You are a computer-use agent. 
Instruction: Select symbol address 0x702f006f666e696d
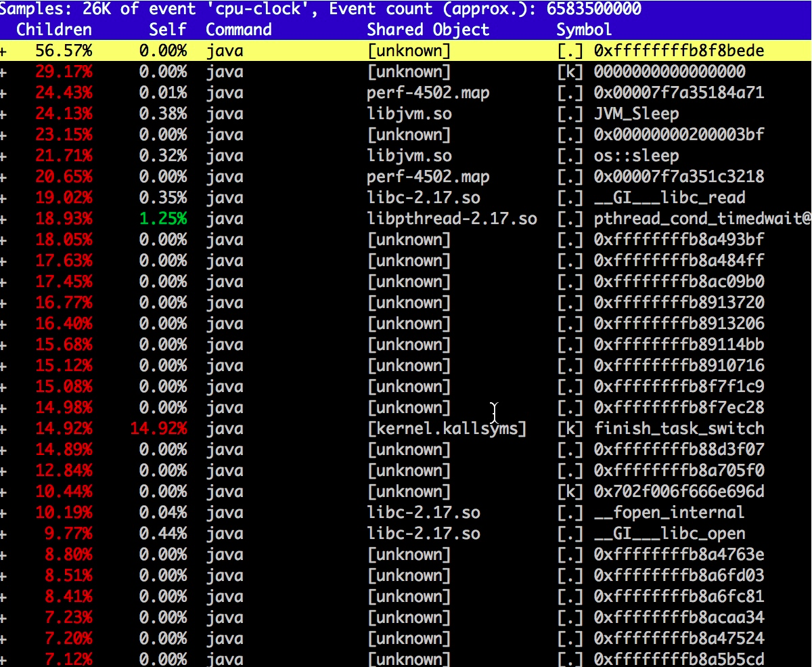pos(679,492)
